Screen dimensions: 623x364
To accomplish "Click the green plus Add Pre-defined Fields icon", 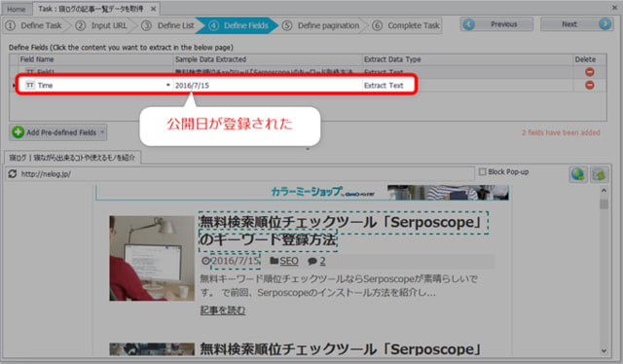I will click(18, 132).
